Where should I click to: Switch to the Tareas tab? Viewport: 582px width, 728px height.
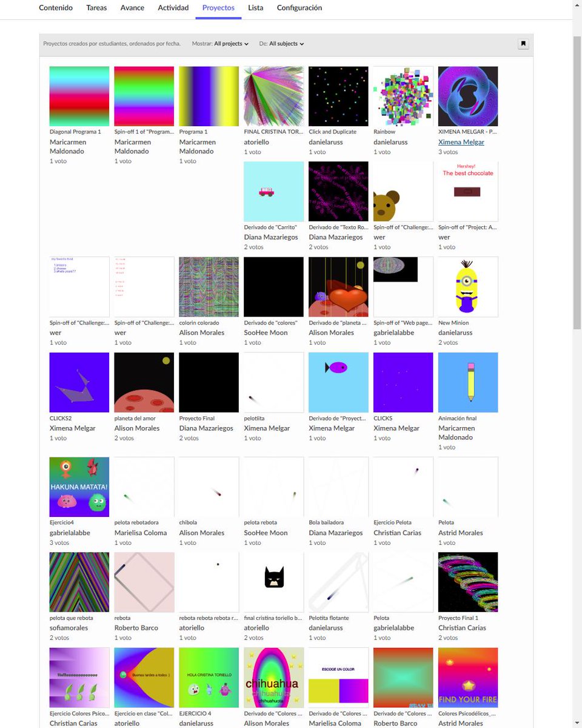click(x=96, y=8)
